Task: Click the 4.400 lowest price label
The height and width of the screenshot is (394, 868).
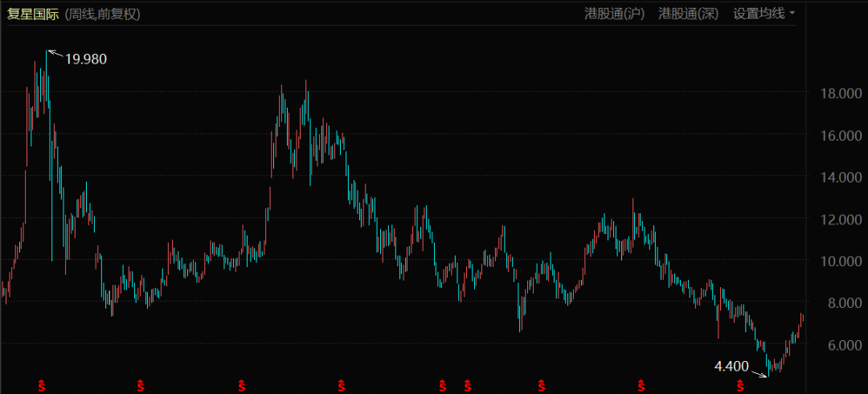Action: pos(731,367)
